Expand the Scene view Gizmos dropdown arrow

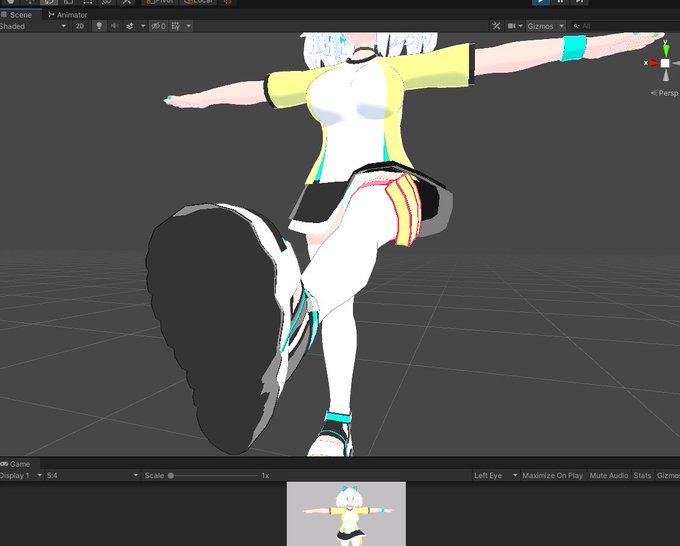[x=561, y=26]
